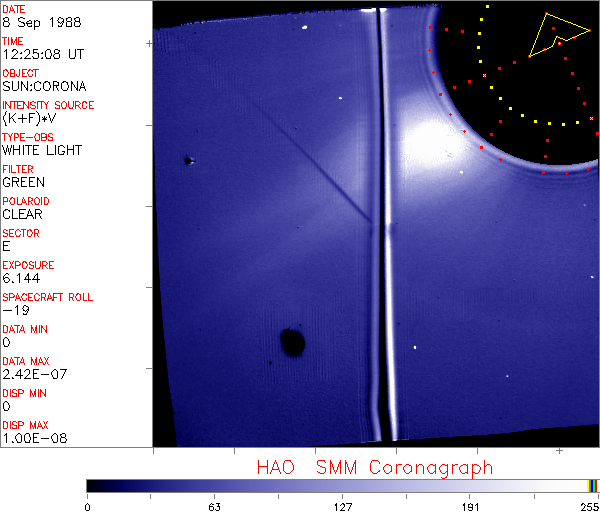The height and width of the screenshot is (512, 600).
Task: Click the intensity color scale bar
Action: click(x=342, y=486)
